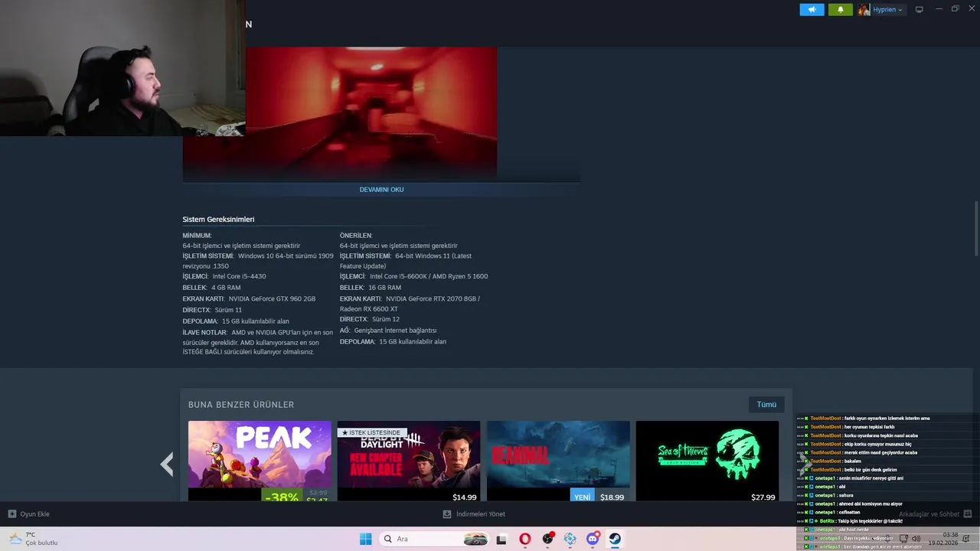Click the red game trailer video

tap(340, 112)
